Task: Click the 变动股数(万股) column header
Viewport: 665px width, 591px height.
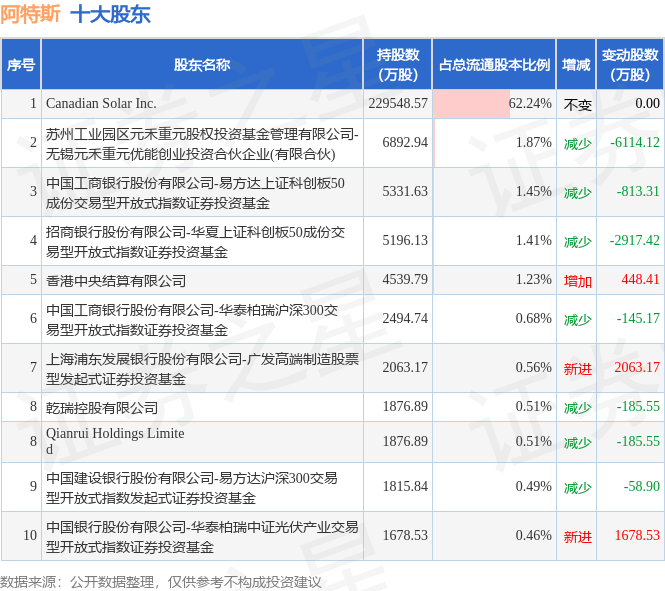Action: click(x=630, y=64)
